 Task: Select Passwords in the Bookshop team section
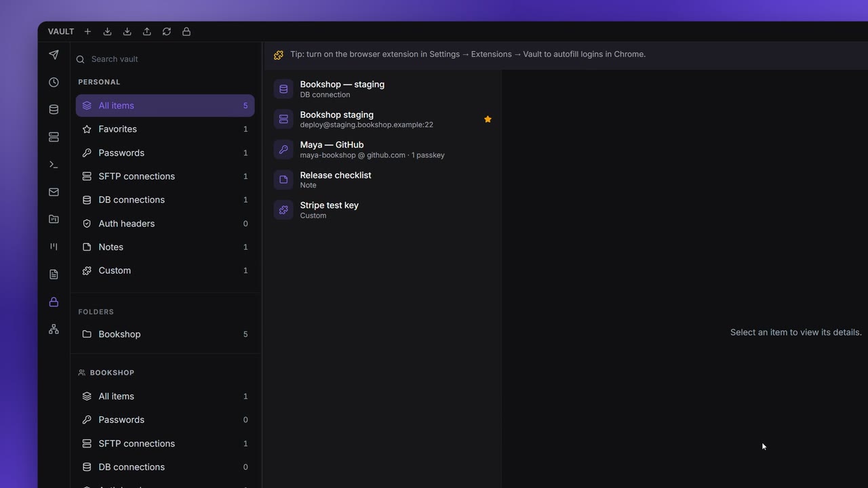pyautogui.click(x=165, y=420)
